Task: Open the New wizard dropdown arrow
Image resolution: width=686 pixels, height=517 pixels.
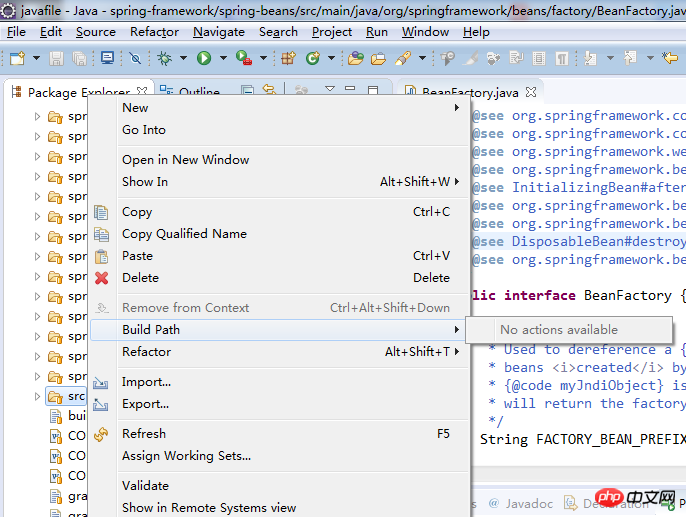Action: [36, 58]
